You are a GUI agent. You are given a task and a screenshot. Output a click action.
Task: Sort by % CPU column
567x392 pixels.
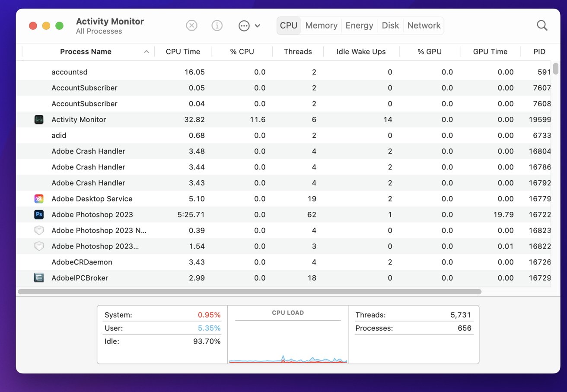pyautogui.click(x=242, y=51)
